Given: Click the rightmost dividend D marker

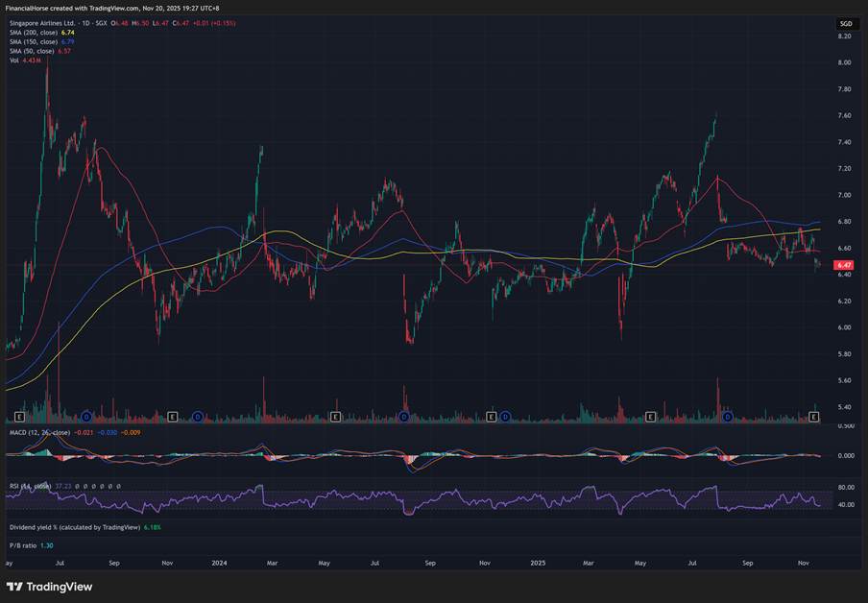Looking at the screenshot, I should [x=728, y=417].
